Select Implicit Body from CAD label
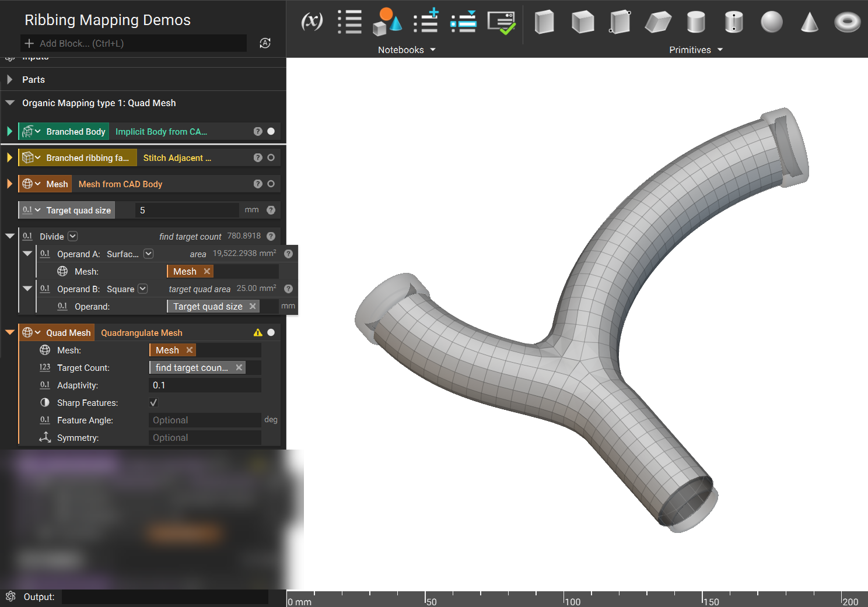This screenshot has height=607, width=868. click(x=162, y=131)
